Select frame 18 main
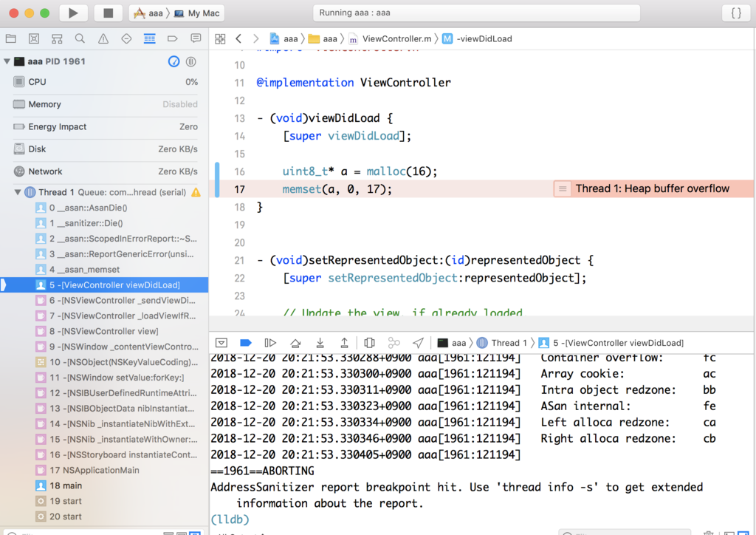 [x=104, y=485]
